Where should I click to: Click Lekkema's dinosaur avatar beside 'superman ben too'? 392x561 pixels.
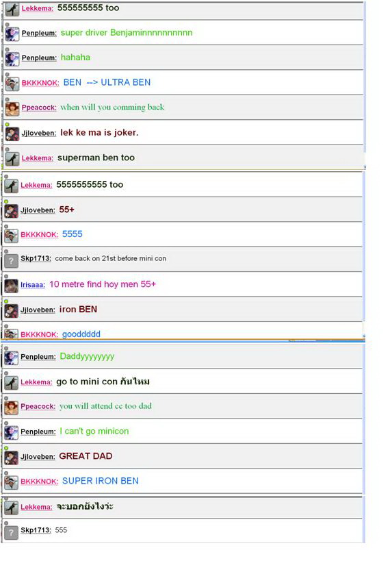12,159
